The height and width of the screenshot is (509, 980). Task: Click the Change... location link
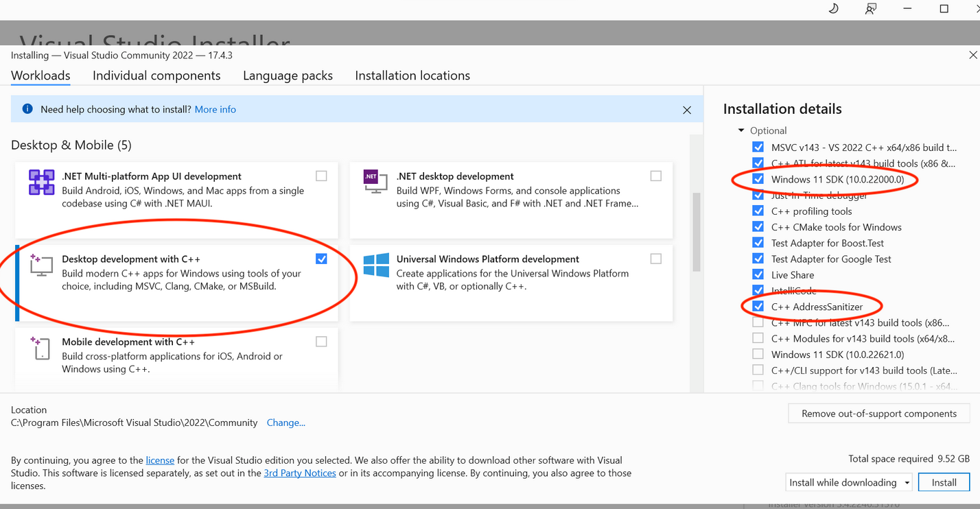(285, 423)
